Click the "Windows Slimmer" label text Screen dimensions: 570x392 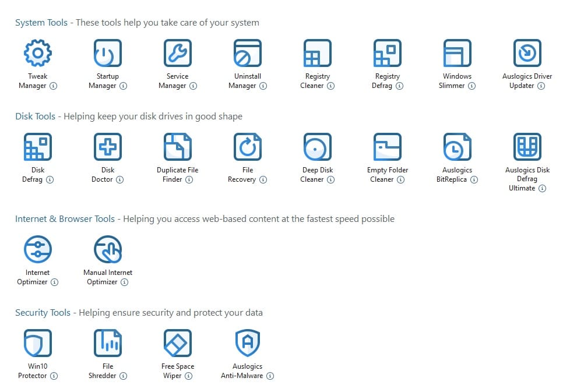[x=455, y=81]
